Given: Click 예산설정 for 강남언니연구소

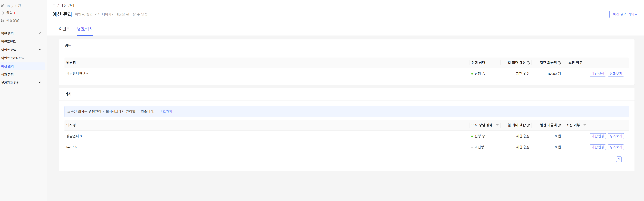Looking at the screenshot, I should (x=597, y=74).
